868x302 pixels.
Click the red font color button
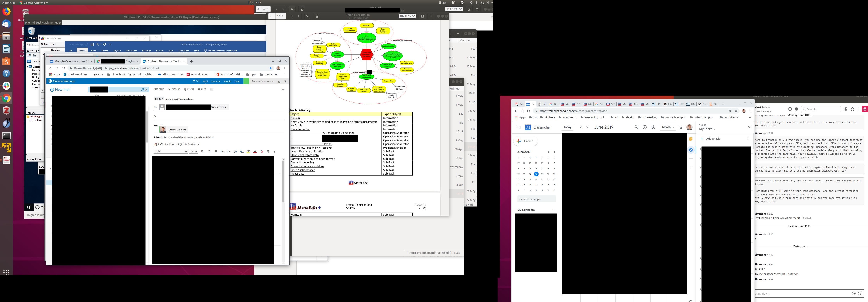pos(255,152)
